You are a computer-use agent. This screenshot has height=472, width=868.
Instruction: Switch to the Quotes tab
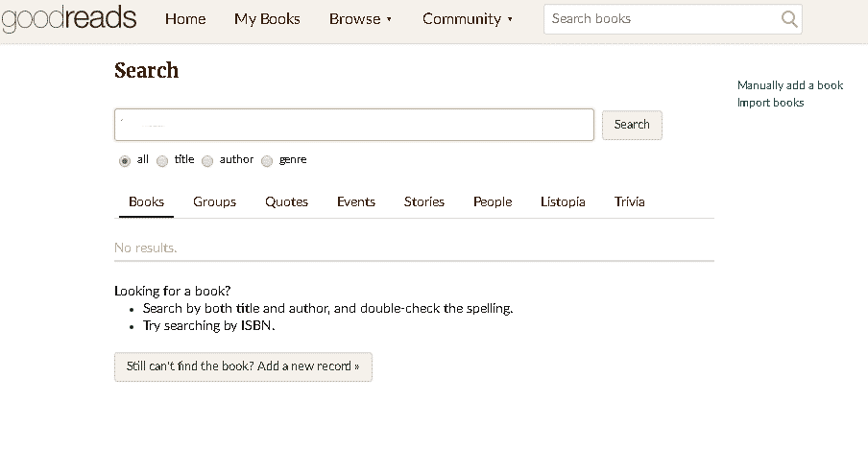click(x=286, y=201)
